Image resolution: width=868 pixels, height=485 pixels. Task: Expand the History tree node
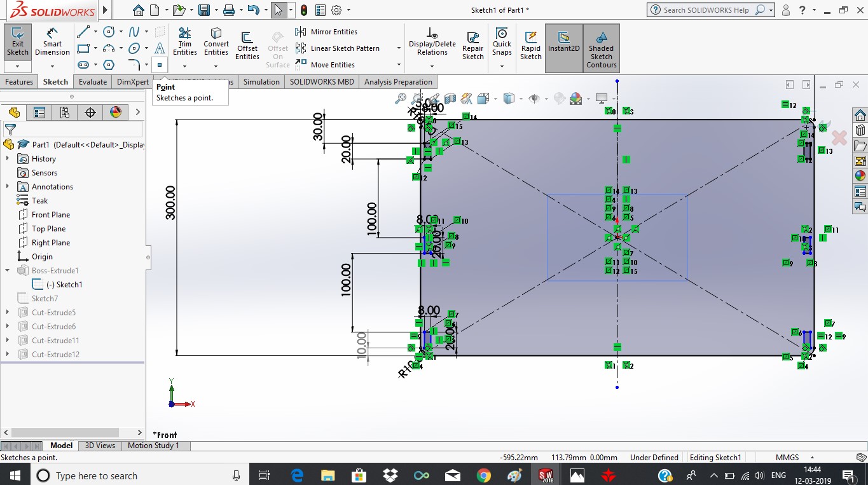tap(8, 159)
